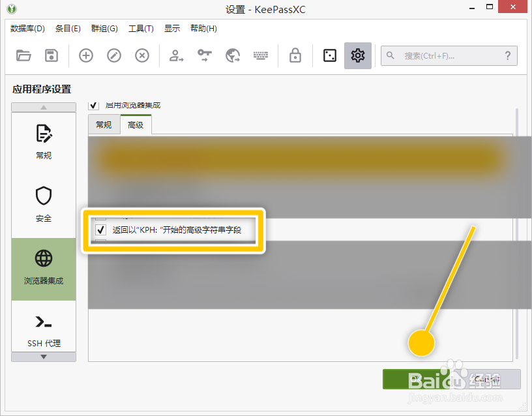Trigger auto-type with the keyboard icon
532x416 pixels.
click(261, 55)
